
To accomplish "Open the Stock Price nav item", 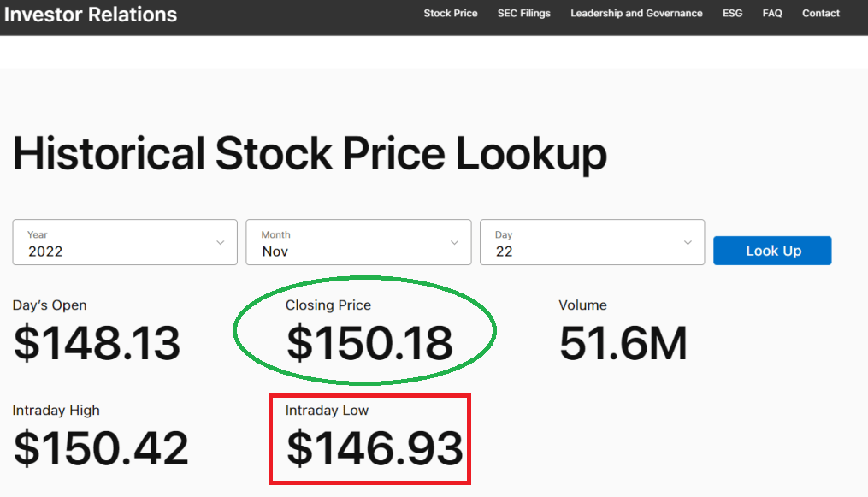I will pos(451,14).
